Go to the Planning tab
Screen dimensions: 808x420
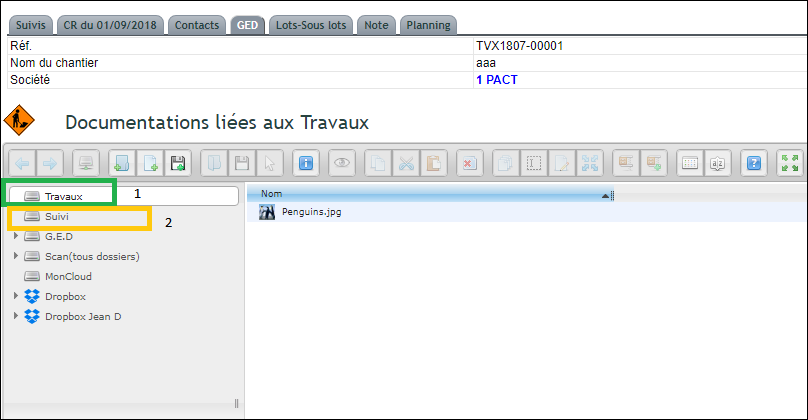428,25
